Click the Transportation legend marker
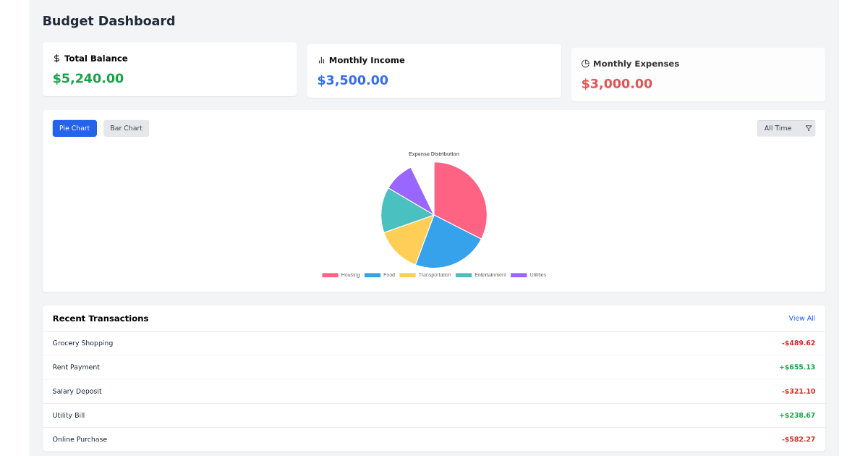The image size is (868, 456). click(x=407, y=274)
